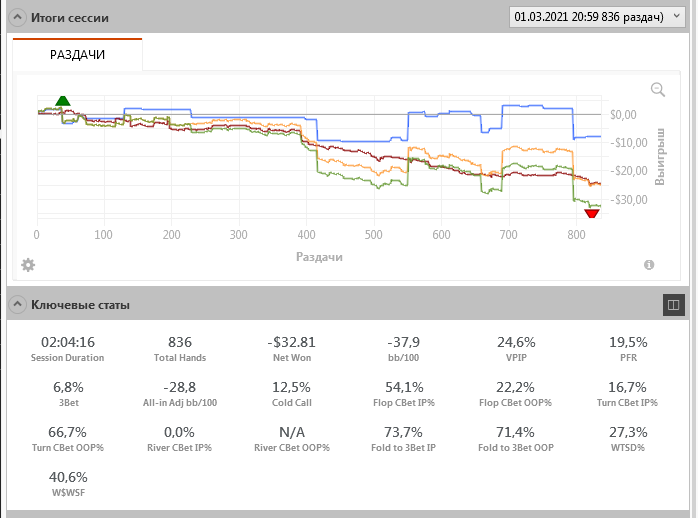698x518 pixels.
Task: Click the green triangle peak marker
Action: pyautogui.click(x=63, y=100)
